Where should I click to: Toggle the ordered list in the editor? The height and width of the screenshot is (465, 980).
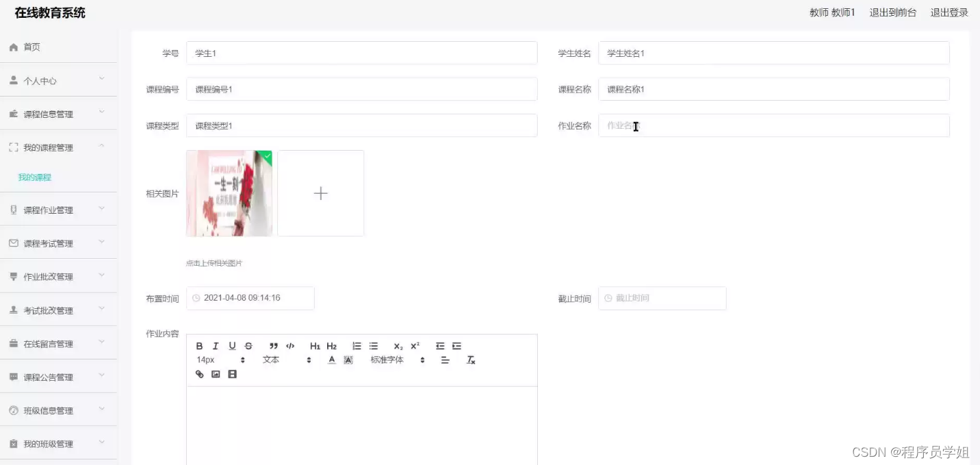tap(356, 346)
